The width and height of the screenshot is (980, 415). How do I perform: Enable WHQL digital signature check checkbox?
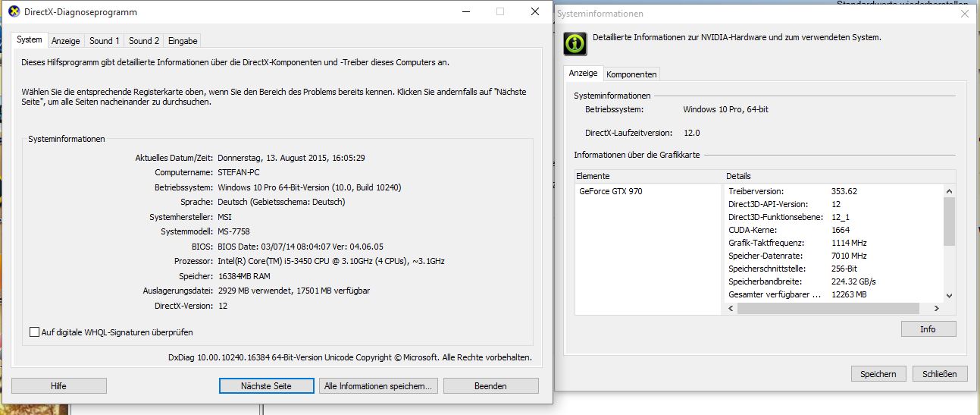(x=34, y=332)
